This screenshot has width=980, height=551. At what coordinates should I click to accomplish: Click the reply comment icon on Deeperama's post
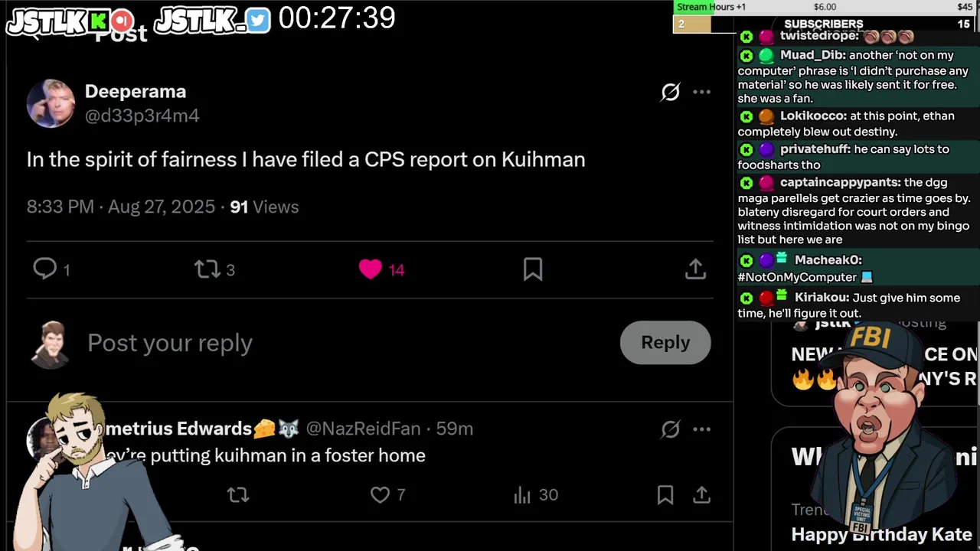(x=45, y=269)
